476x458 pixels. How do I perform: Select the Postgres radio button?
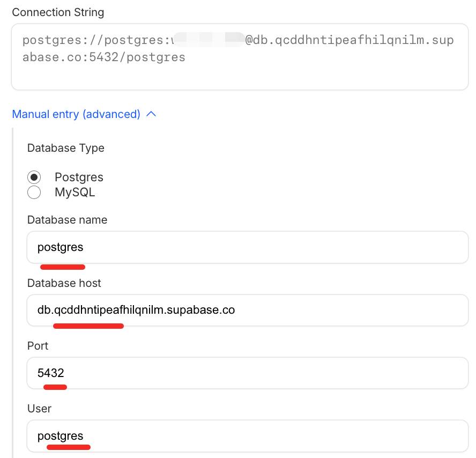coord(34,178)
